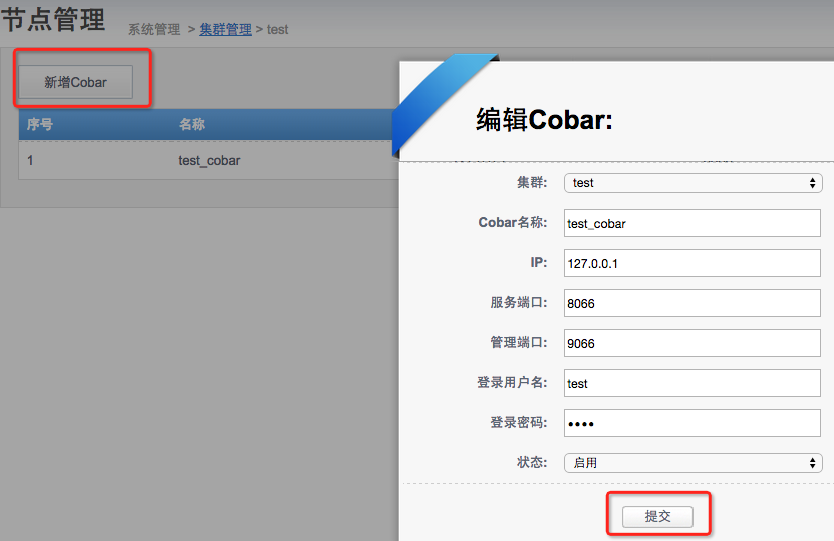
Task: Click the 编辑Cobar: dialog heading
Action: tap(544, 120)
